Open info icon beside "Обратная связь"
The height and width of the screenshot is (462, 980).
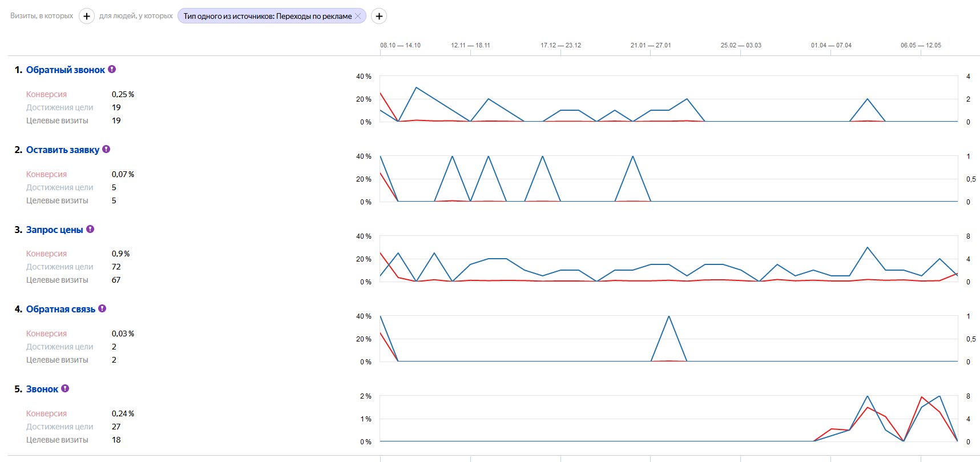click(x=102, y=308)
